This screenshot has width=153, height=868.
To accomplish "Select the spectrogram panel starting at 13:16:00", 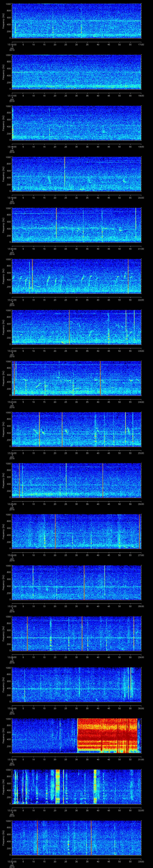I will [x=77, y=21].
